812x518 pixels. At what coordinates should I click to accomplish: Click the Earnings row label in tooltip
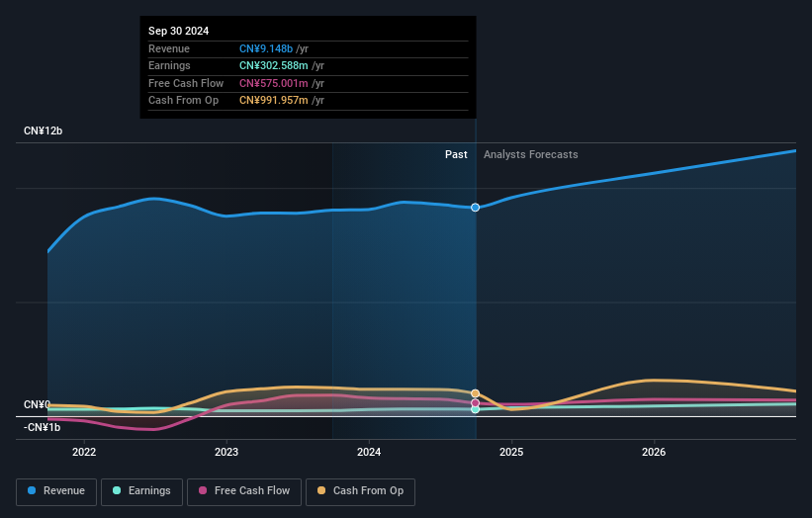pyautogui.click(x=169, y=65)
